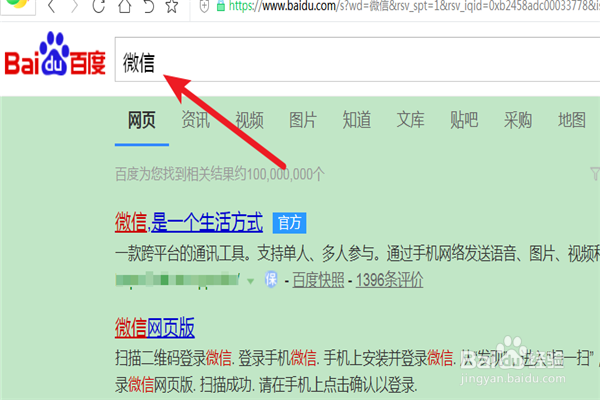Click the browser logo icon in corner
600x400 pixels.
pos(17,4)
